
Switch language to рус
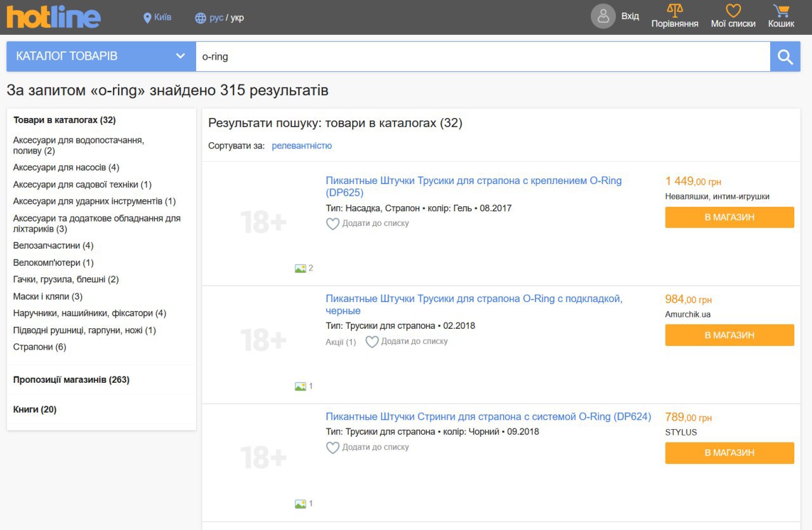pos(216,18)
